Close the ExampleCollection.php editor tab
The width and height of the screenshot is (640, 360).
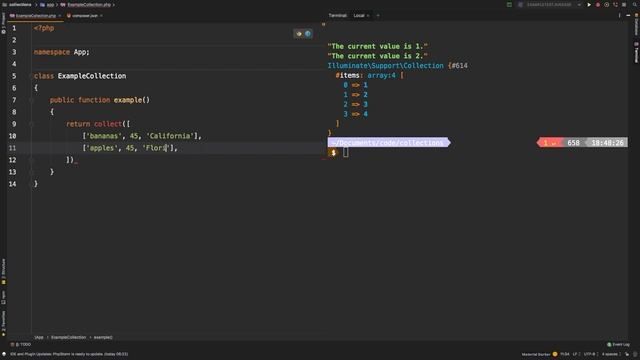pyautogui.click(x=60, y=16)
